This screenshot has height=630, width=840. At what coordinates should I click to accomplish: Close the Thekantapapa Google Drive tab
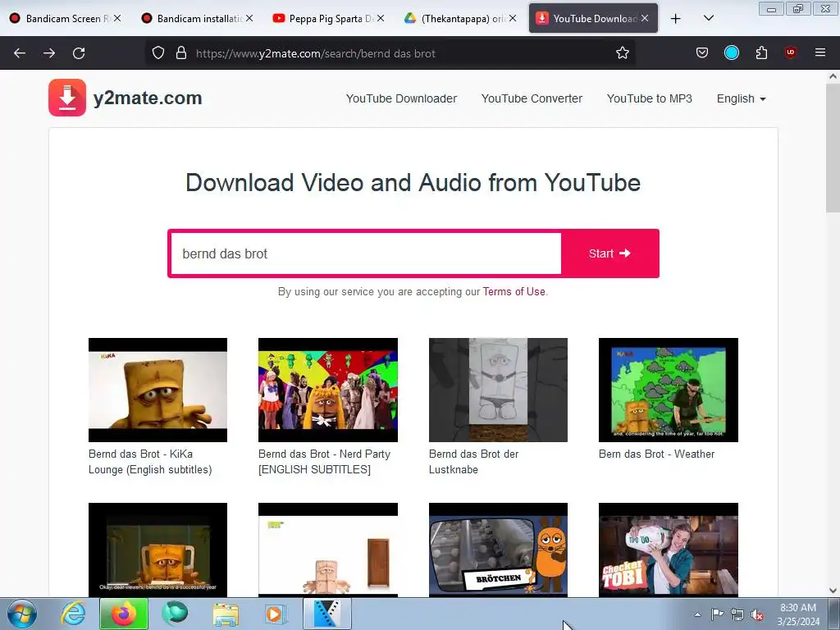click(513, 18)
